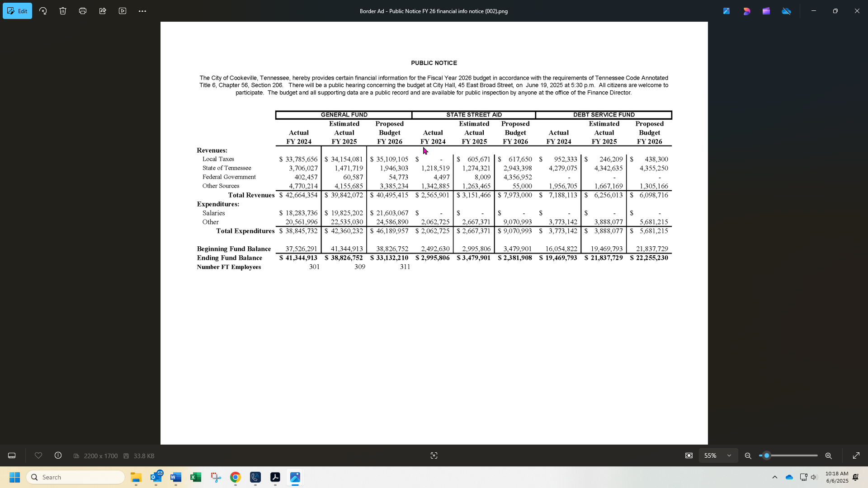Toggle the filmstrip view icon
This screenshot has height=488, width=868.
(x=12, y=455)
